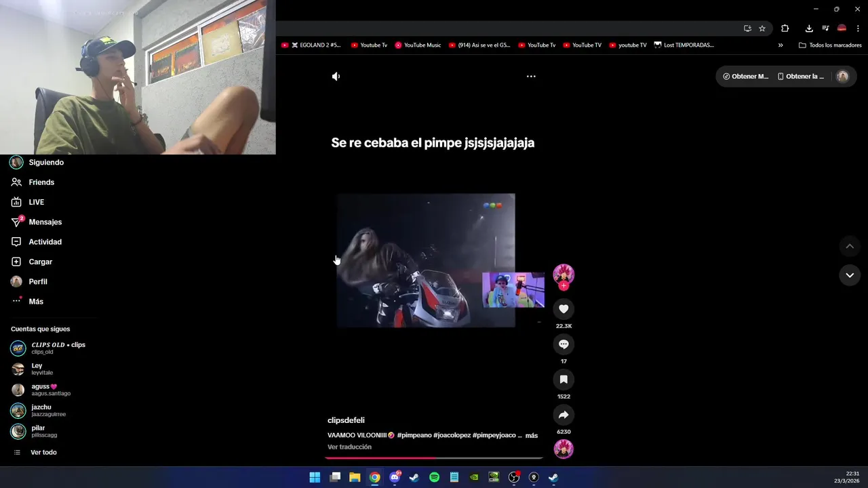The image size is (868, 488).
Task: Open the CLIPS OLD followed account
Action: (47, 348)
